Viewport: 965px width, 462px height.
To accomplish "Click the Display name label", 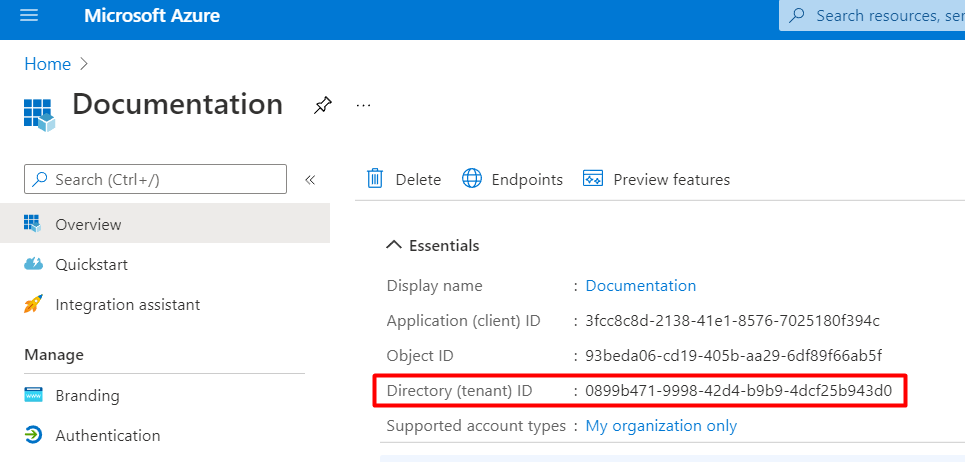I will [434, 285].
